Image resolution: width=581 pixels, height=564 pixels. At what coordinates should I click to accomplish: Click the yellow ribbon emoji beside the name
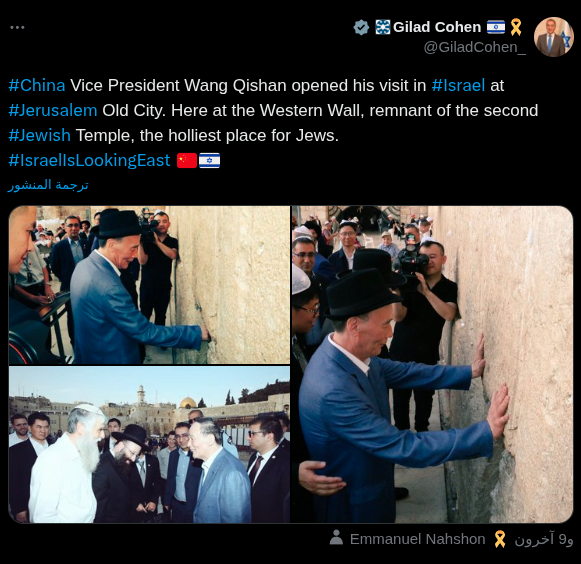pos(516,27)
